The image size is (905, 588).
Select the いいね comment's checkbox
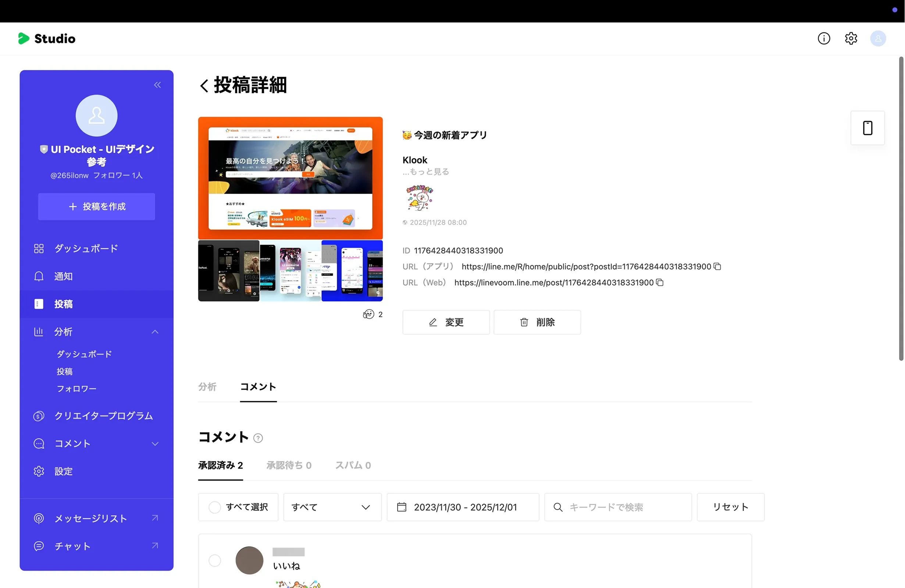click(214, 561)
